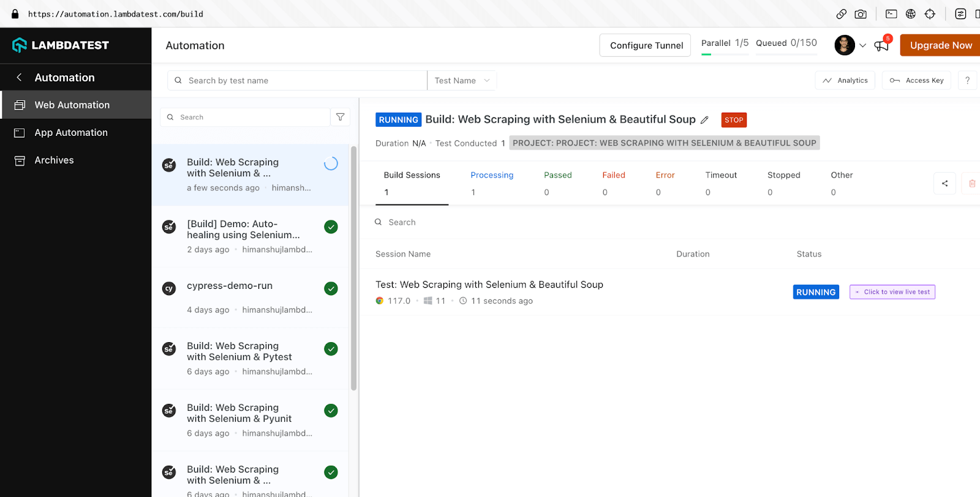This screenshot has width=980, height=497.
Task: Expand the user profile avatar menu
Action: pos(850,45)
